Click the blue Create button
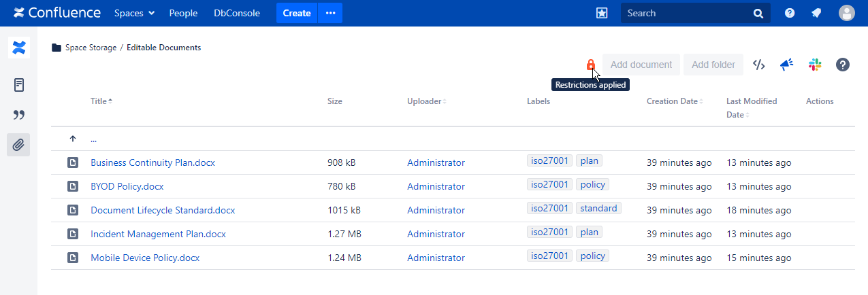 point(296,13)
